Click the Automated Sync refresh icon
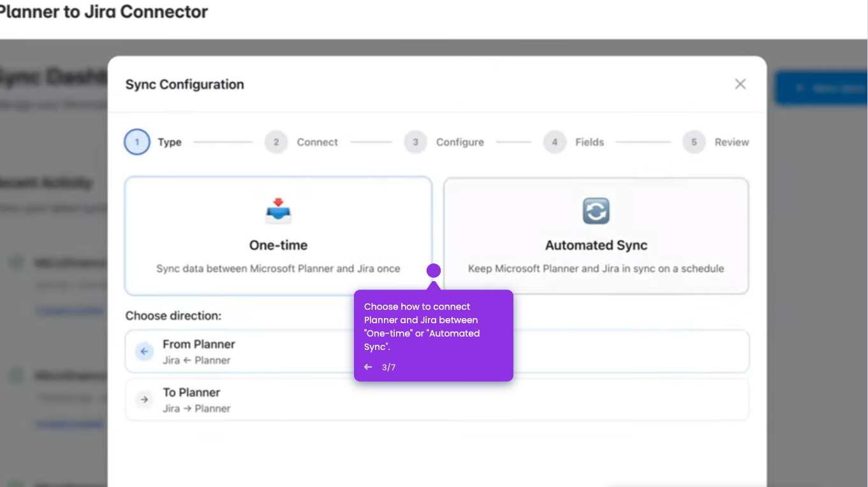Image resolution: width=868 pixels, height=487 pixels. (x=596, y=211)
